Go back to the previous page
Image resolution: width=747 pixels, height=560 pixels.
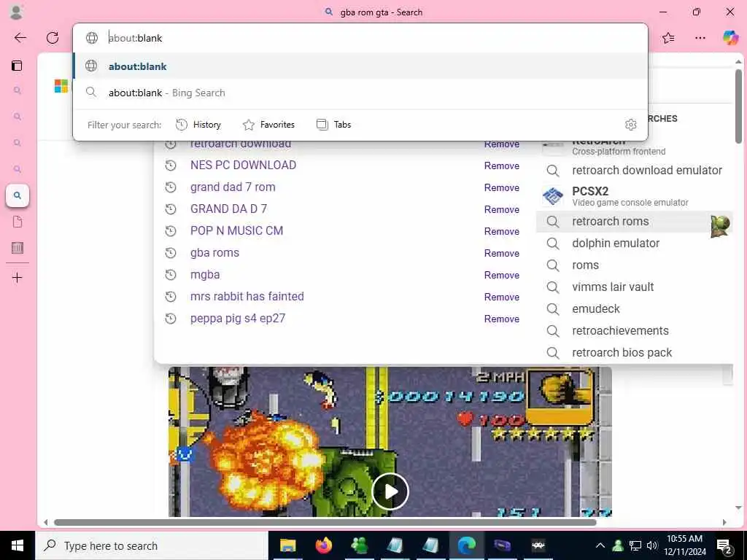(x=20, y=38)
